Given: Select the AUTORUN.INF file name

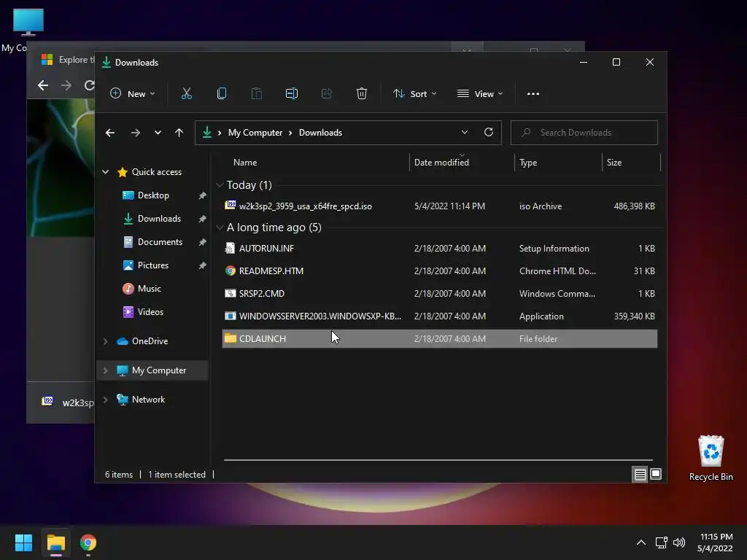Looking at the screenshot, I should coord(266,249).
